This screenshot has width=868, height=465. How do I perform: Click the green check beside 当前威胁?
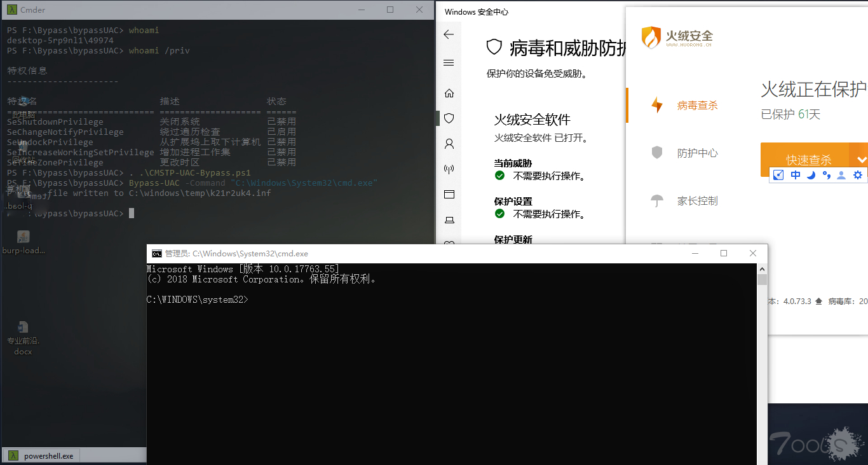coord(500,176)
